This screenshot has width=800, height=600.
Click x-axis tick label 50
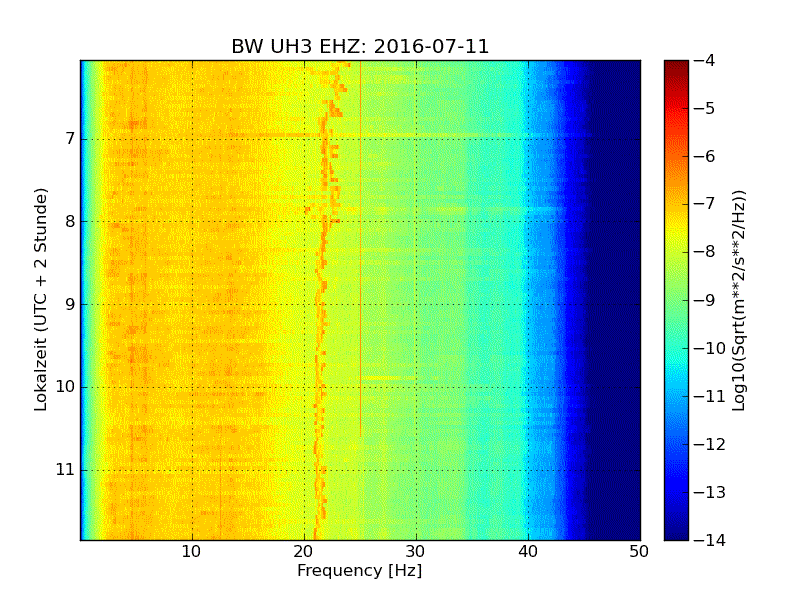[x=639, y=552]
